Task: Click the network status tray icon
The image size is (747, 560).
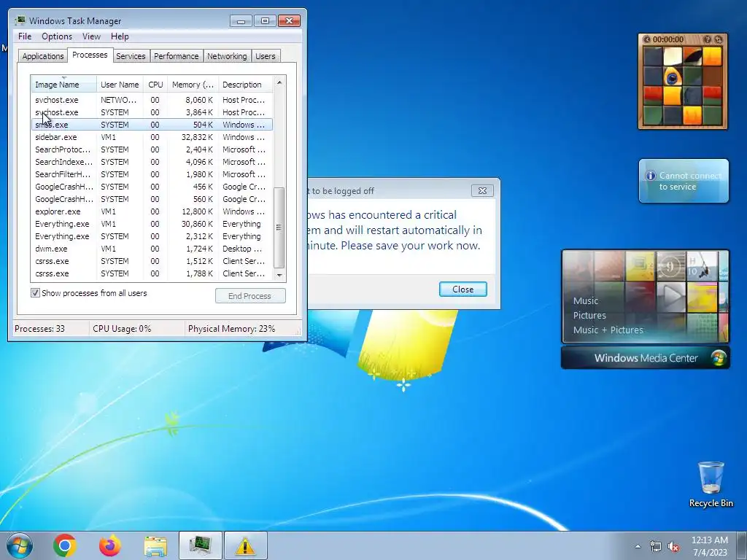Action: tap(656, 547)
